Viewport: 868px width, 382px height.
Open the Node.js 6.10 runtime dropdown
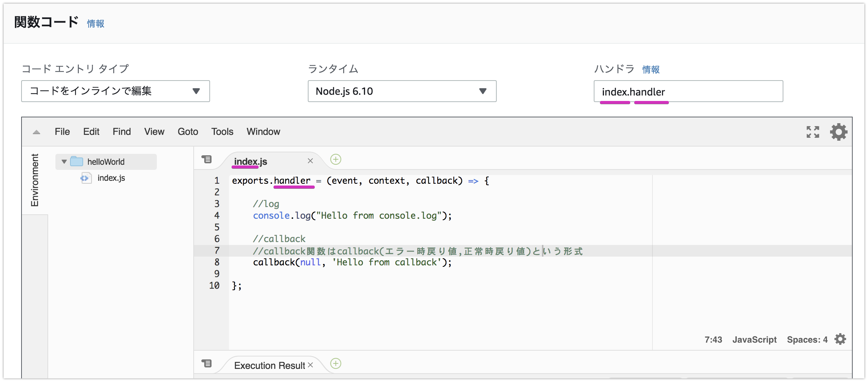tap(402, 91)
